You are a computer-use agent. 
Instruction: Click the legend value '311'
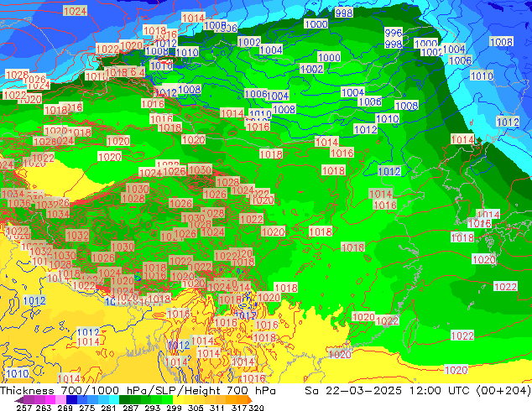point(217,408)
